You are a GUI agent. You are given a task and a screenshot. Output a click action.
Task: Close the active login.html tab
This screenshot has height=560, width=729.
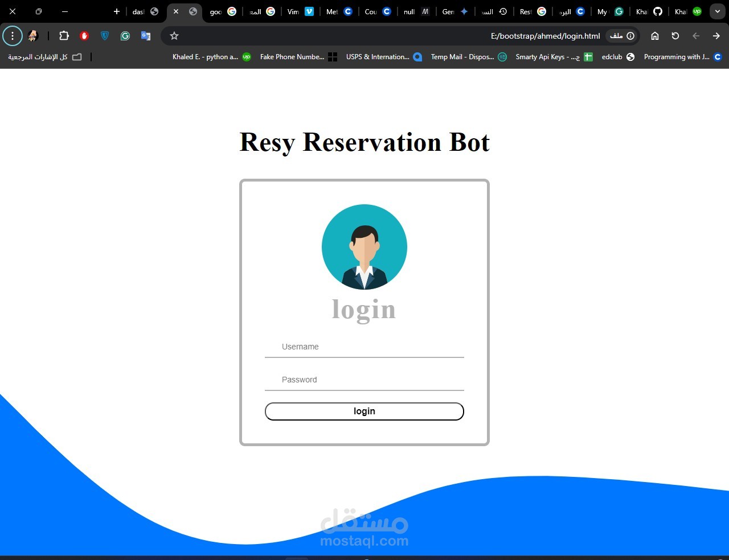point(176,11)
